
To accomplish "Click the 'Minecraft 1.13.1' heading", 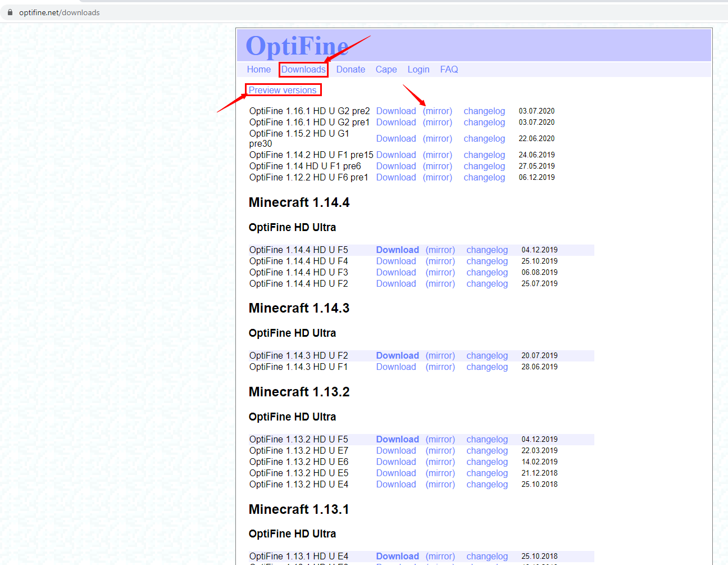I will (299, 509).
